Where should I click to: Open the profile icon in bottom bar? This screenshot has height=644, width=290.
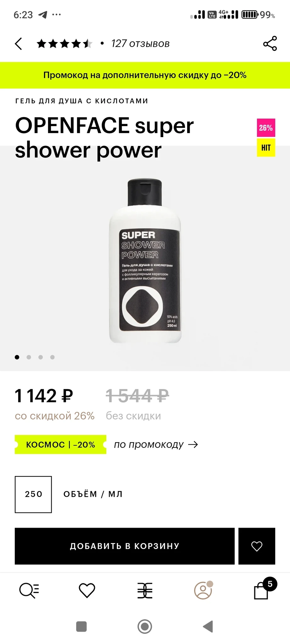click(203, 590)
